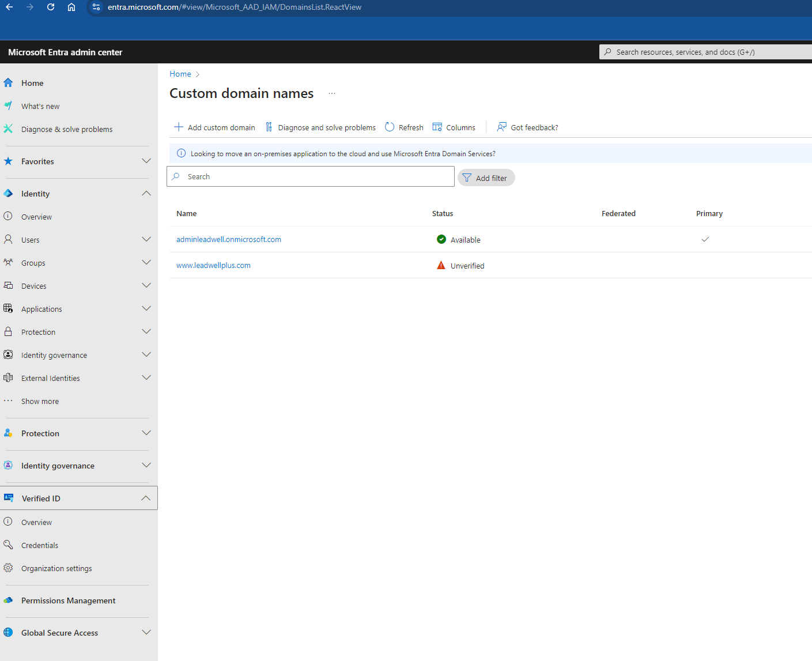Viewport: 812px width, 661px height.
Task: Click the Identity diamond icon
Action: coord(8,193)
